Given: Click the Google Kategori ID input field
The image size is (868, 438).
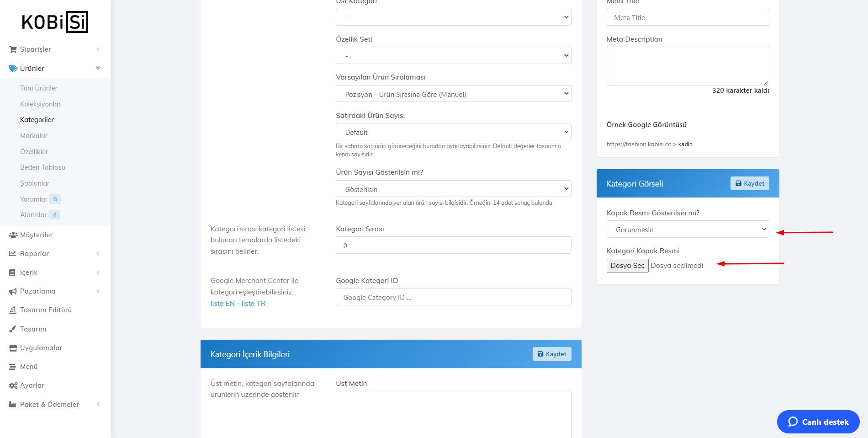Looking at the screenshot, I should (x=453, y=297).
